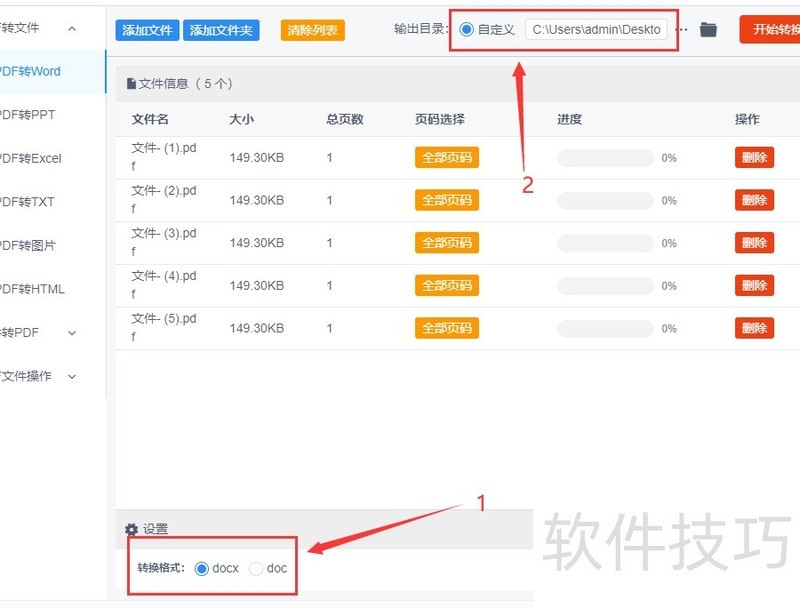Viewport: 800px width, 608px height.
Task: Delete 文件- (3).pdf from list
Action: point(754,243)
